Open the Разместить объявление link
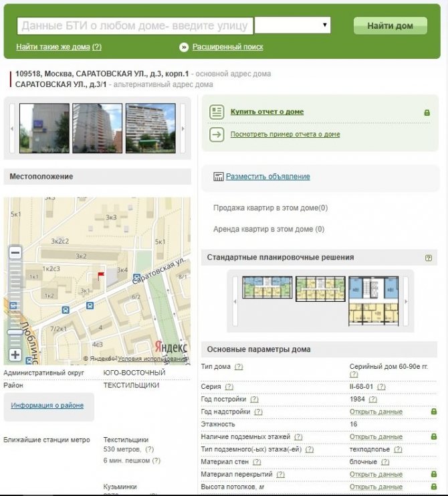This screenshot has width=448, height=496. tap(268, 177)
